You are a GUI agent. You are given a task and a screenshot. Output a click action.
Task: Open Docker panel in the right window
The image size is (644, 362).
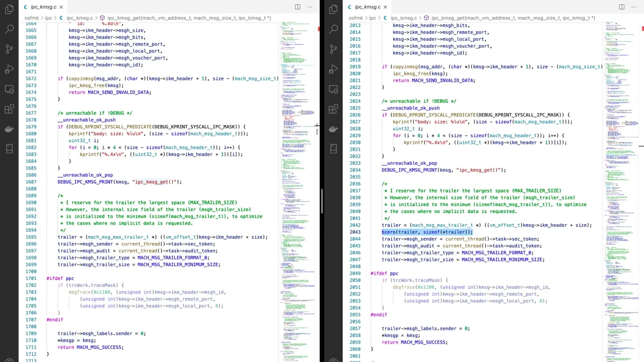coord(333,129)
